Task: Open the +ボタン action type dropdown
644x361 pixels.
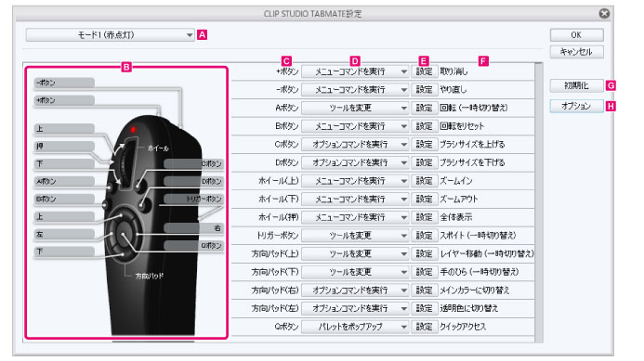Action: point(355,71)
